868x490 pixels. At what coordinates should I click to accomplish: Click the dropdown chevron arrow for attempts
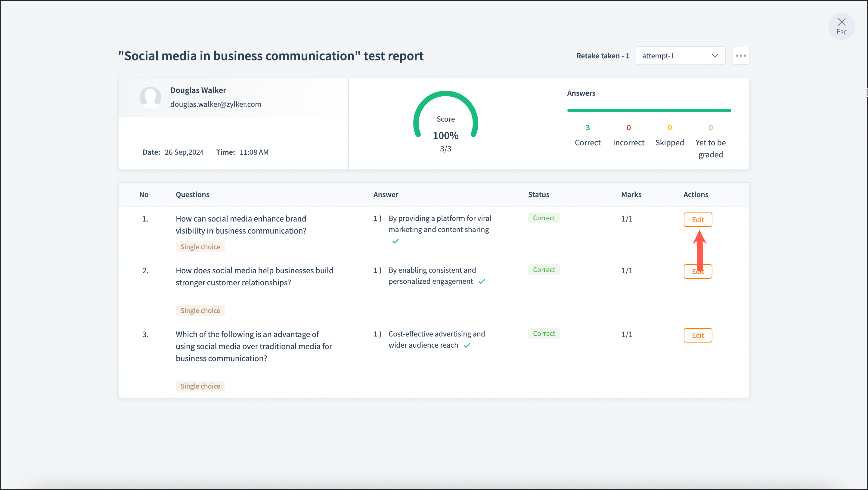(x=715, y=56)
